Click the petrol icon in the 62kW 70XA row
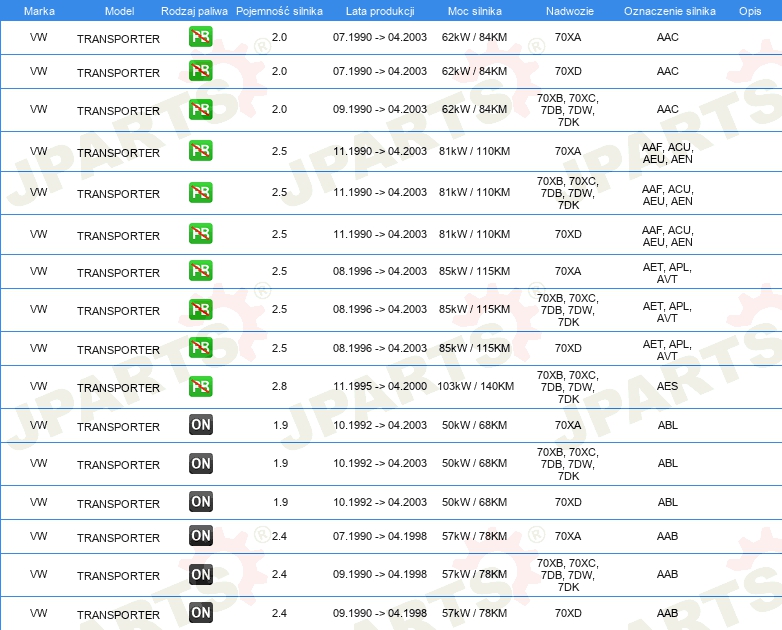This screenshot has height=630, width=782. (x=200, y=37)
